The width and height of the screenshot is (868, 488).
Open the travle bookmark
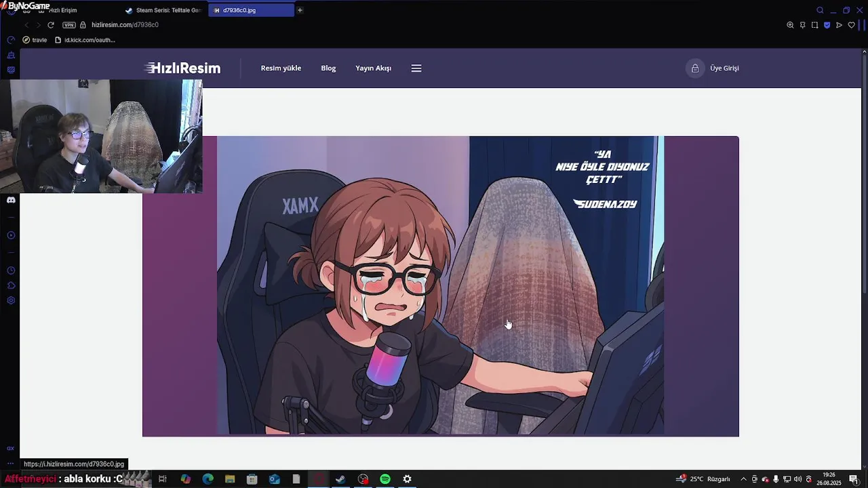[35, 40]
